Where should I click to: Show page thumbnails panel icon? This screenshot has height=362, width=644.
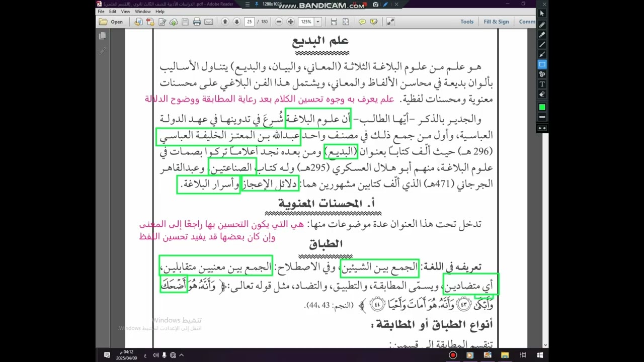pyautogui.click(x=102, y=36)
